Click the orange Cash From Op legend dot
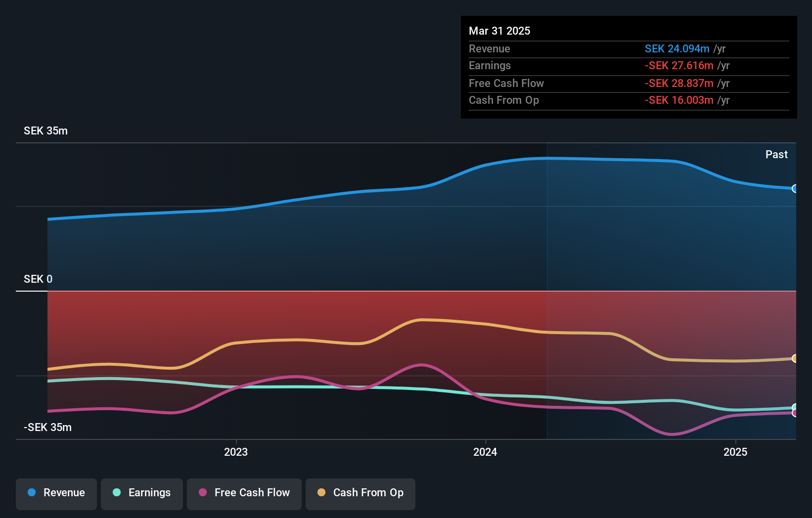Screen dimensions: 812x518 321,492
